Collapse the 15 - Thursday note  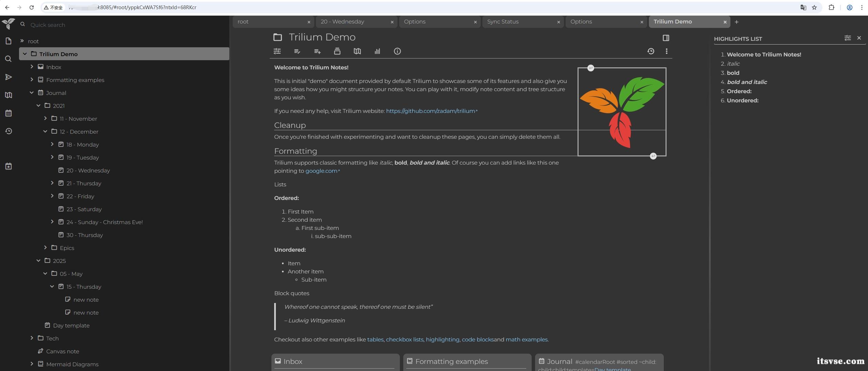coord(52,286)
